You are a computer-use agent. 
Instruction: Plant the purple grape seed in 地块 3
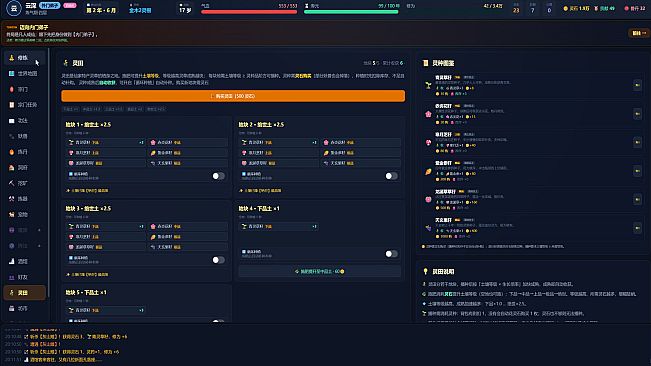click(188, 247)
